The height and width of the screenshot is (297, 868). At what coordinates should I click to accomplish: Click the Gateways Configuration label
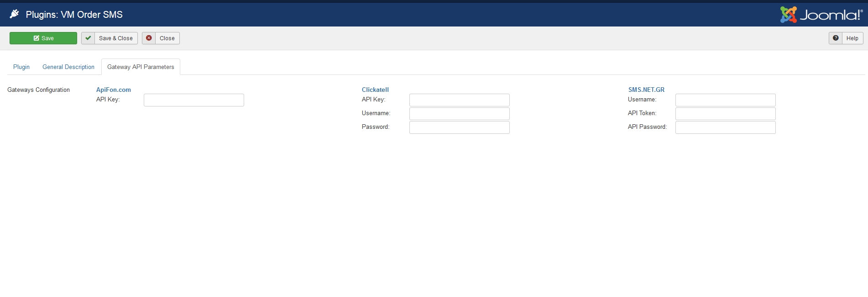(39, 90)
